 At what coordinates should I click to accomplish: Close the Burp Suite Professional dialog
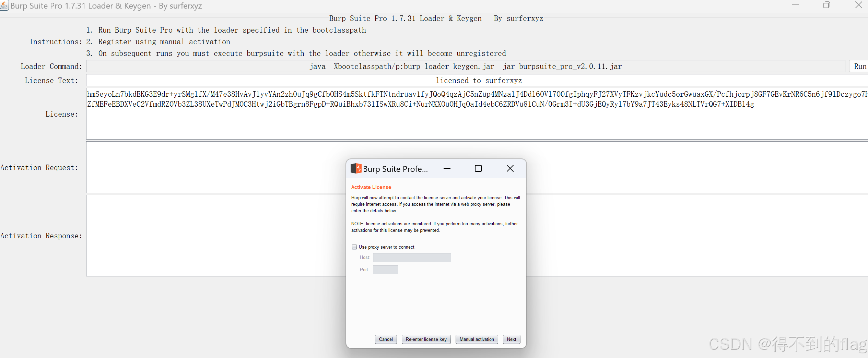click(x=510, y=168)
